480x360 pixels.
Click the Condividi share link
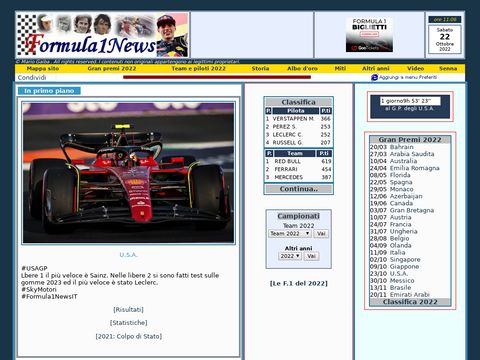tap(32, 78)
